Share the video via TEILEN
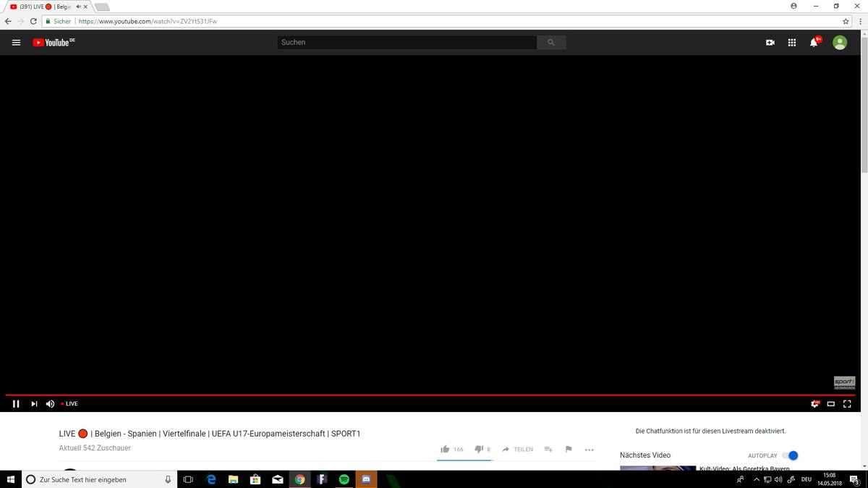The height and width of the screenshot is (488, 868). point(517,449)
